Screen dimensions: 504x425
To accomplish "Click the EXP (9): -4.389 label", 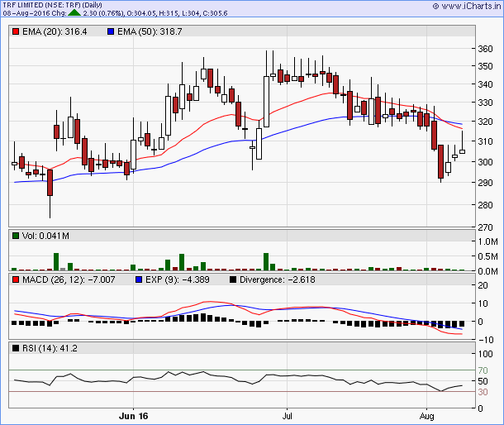I will (178, 279).
